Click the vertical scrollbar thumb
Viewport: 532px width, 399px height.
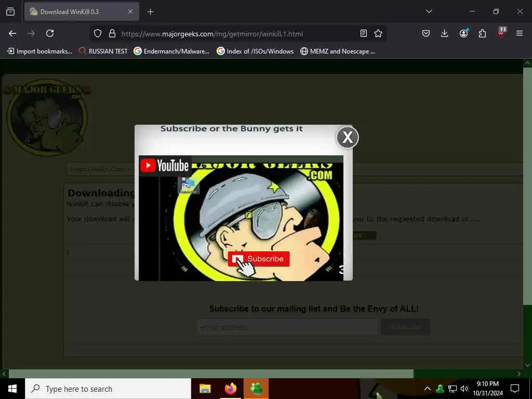(x=527, y=186)
